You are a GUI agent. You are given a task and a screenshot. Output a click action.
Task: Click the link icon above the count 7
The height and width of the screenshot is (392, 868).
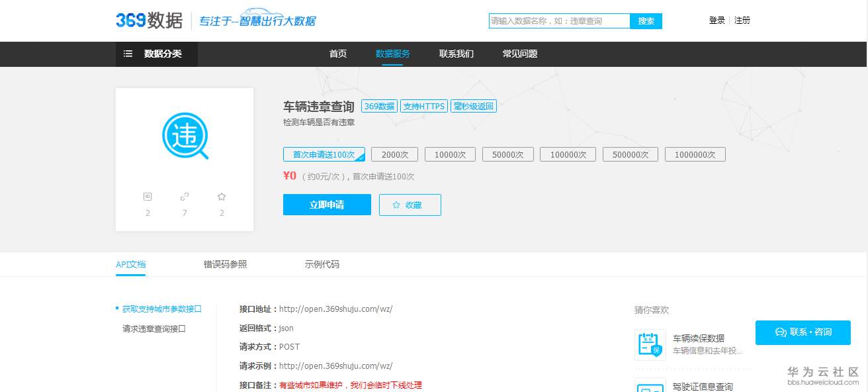185,197
